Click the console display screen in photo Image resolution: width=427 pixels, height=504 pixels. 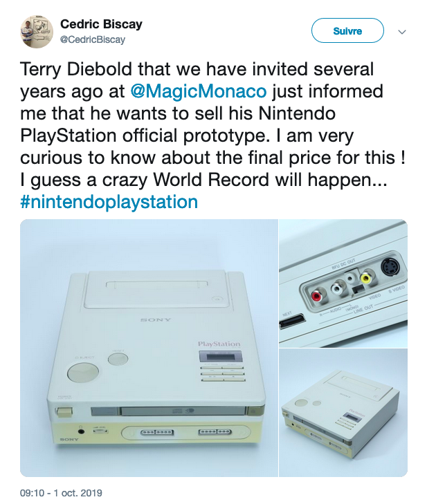[220, 357]
